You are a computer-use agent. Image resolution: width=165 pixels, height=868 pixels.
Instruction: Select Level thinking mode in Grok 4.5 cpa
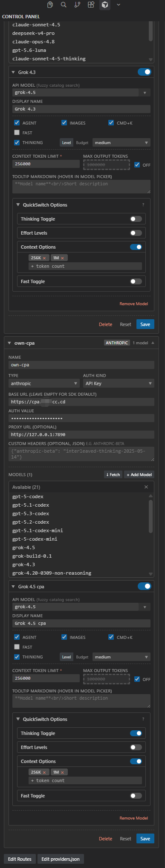67,657
